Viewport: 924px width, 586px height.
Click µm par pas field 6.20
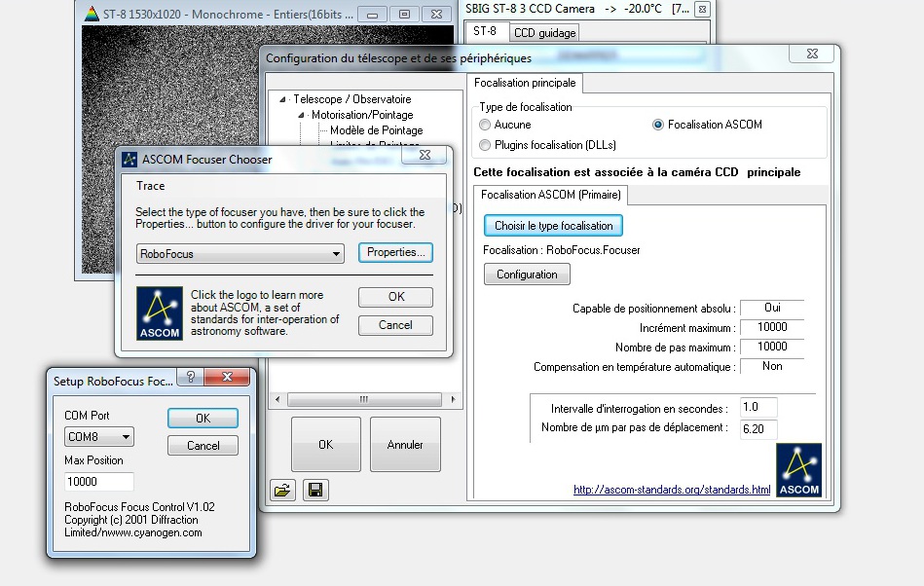pyautogui.click(x=758, y=428)
